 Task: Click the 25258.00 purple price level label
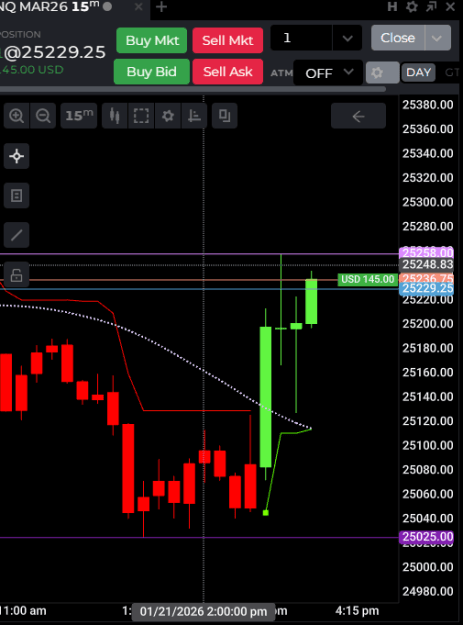point(427,253)
